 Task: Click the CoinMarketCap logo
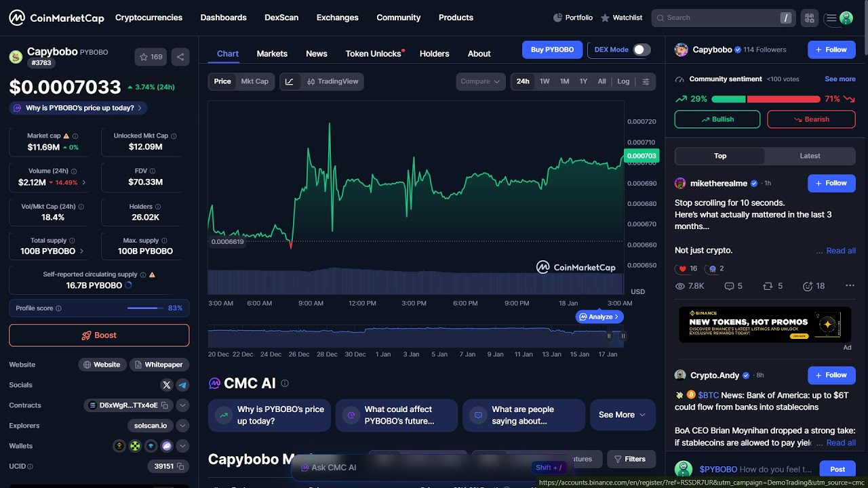[x=56, y=18]
